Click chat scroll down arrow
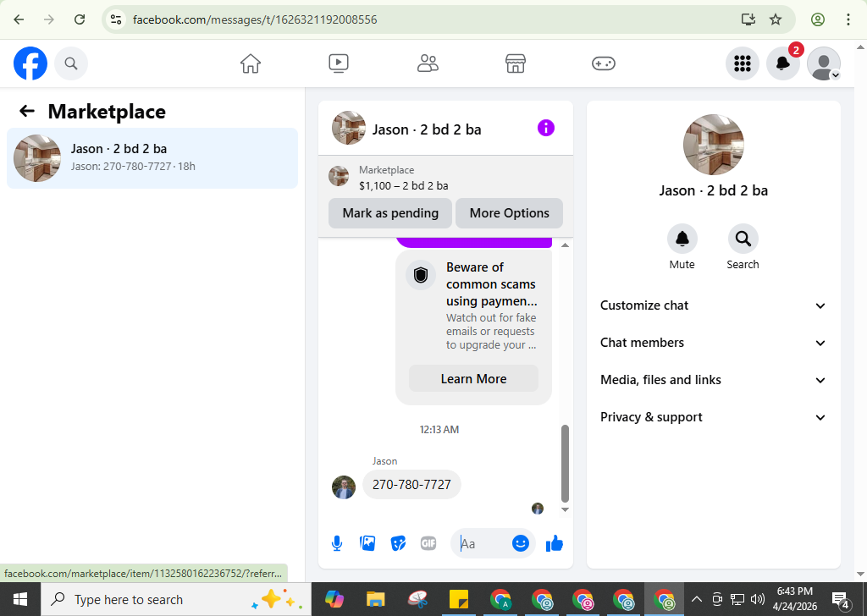Viewport: 867px width, 616px height. click(565, 509)
